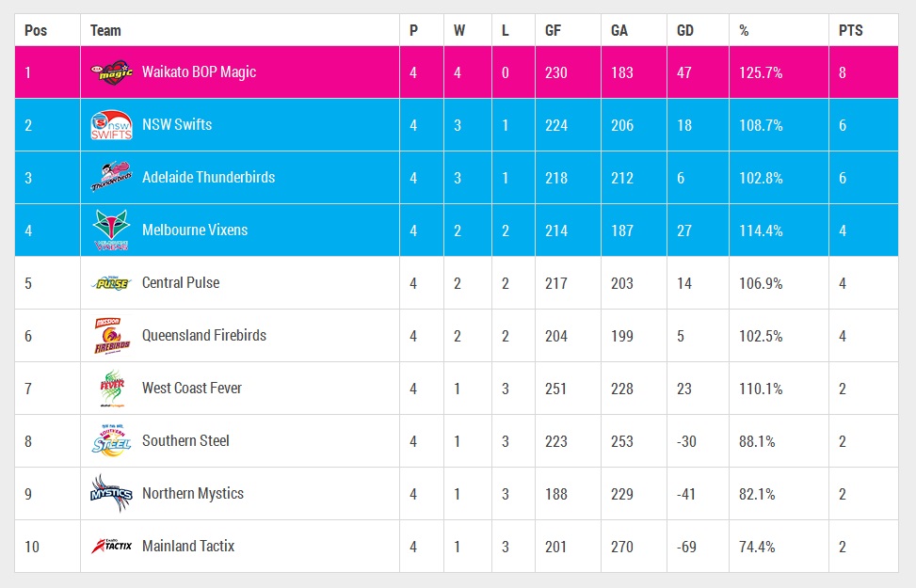Image resolution: width=916 pixels, height=588 pixels.
Task: Click the Mainland Tactix team name
Action: 188,547
